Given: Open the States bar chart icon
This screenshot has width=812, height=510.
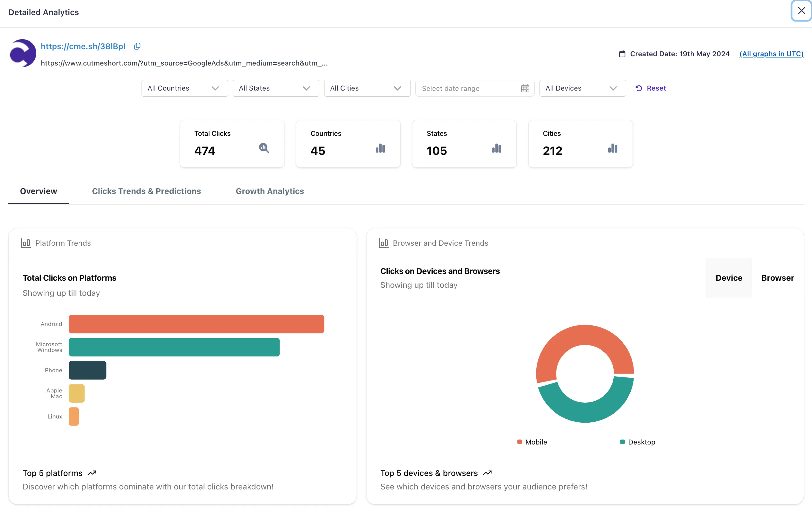Looking at the screenshot, I should pos(496,148).
